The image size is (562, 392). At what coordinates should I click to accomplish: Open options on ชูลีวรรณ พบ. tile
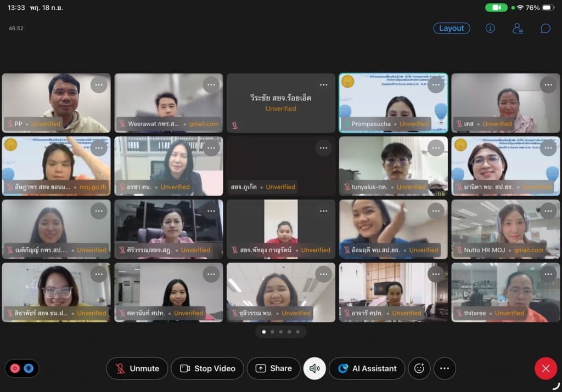tap(324, 274)
